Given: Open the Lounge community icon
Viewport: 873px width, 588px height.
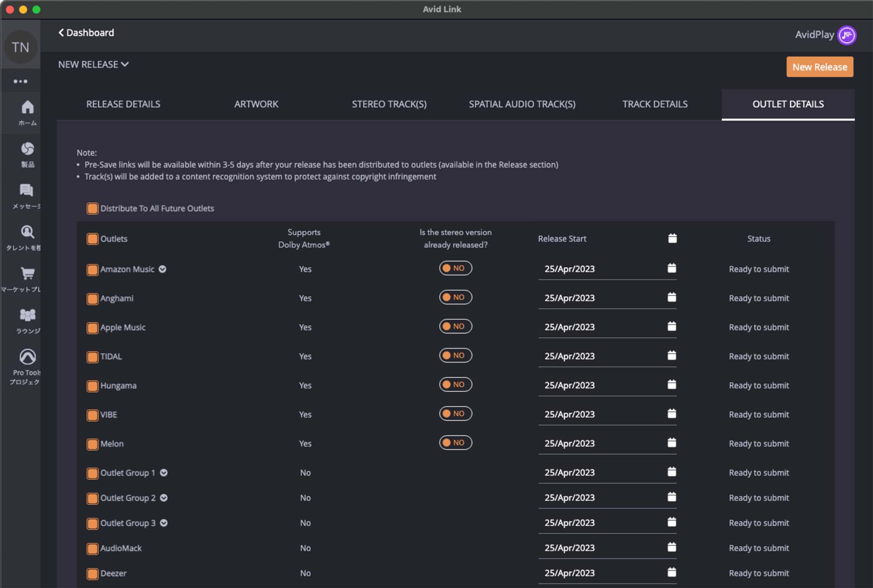Looking at the screenshot, I should click(27, 315).
